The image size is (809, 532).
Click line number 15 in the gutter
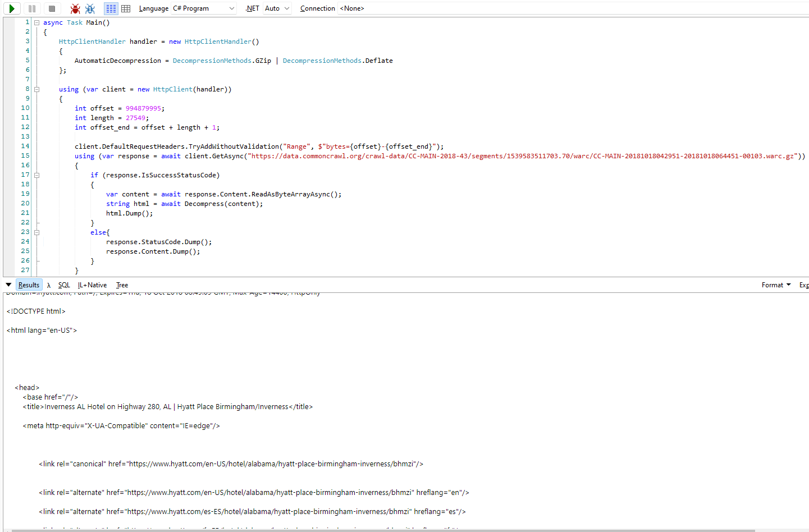(x=25, y=155)
